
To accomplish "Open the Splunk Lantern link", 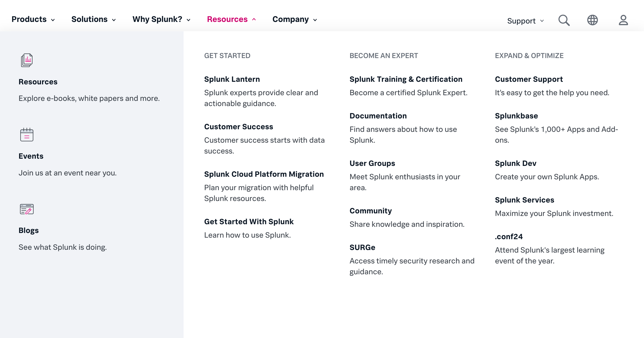I will [232, 79].
